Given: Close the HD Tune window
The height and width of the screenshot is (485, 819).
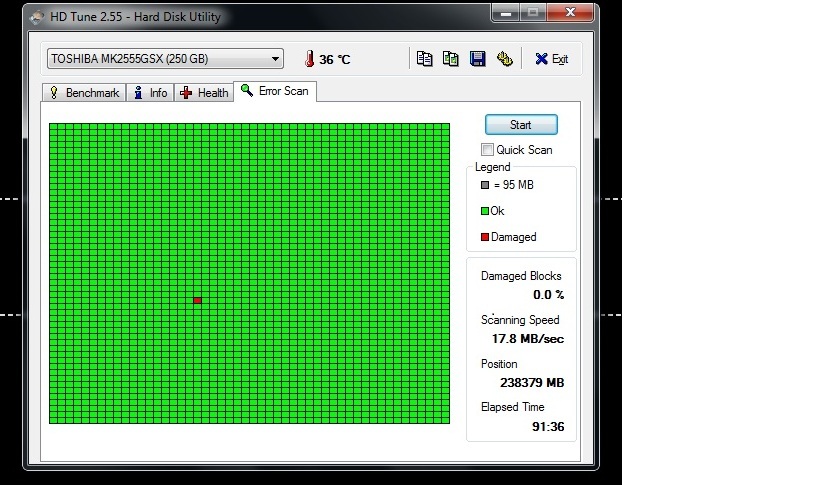Looking at the screenshot, I should pos(570,13).
